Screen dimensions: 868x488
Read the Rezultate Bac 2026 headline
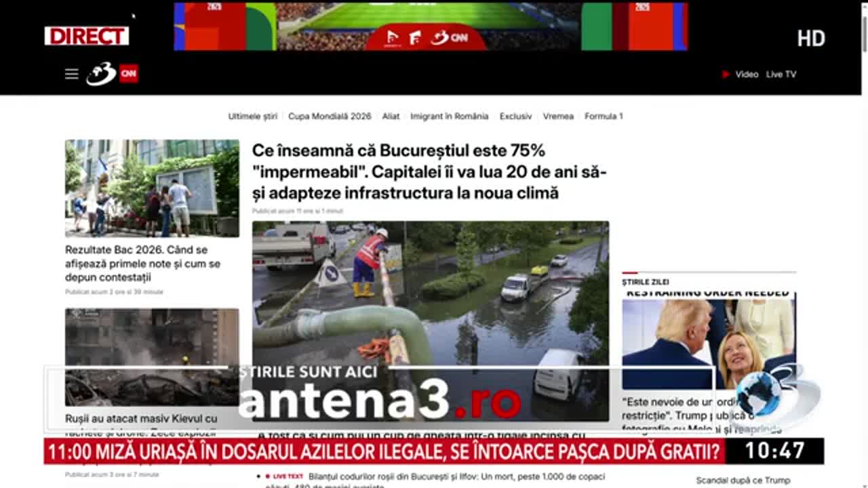click(143, 264)
